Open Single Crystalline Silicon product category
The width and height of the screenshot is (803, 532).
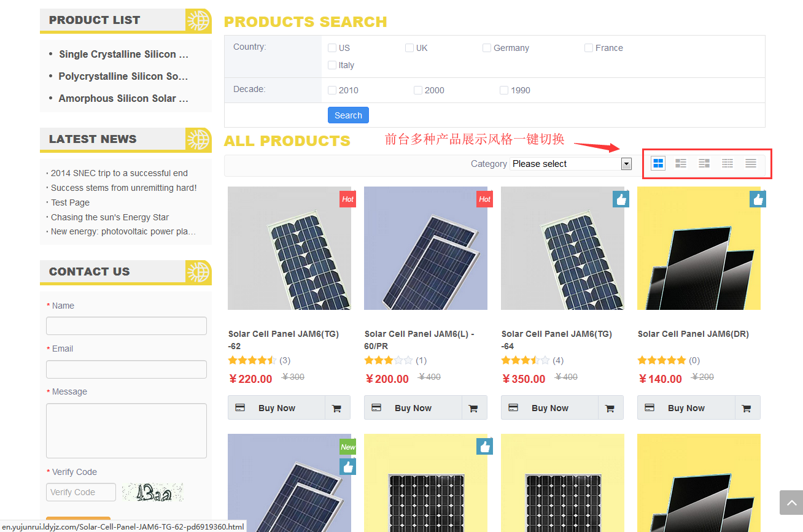tap(123, 54)
